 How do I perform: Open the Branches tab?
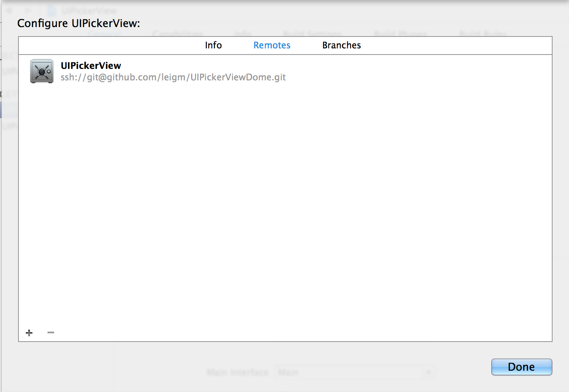tap(341, 45)
